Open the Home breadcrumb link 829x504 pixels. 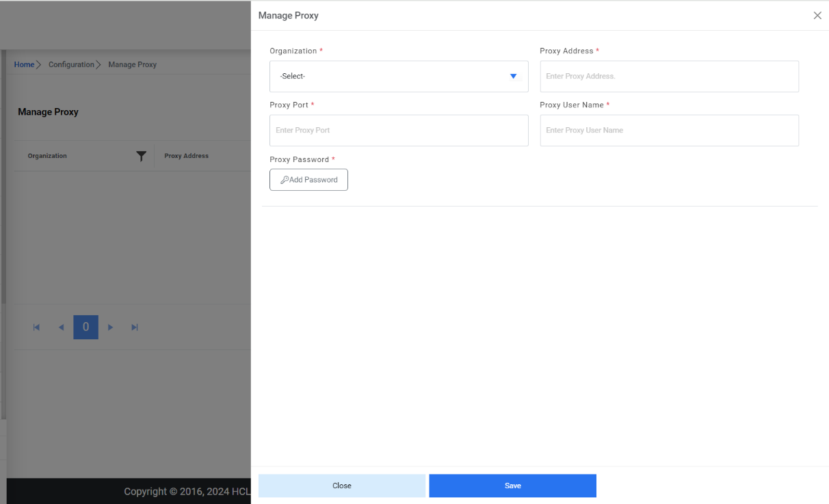pos(24,64)
